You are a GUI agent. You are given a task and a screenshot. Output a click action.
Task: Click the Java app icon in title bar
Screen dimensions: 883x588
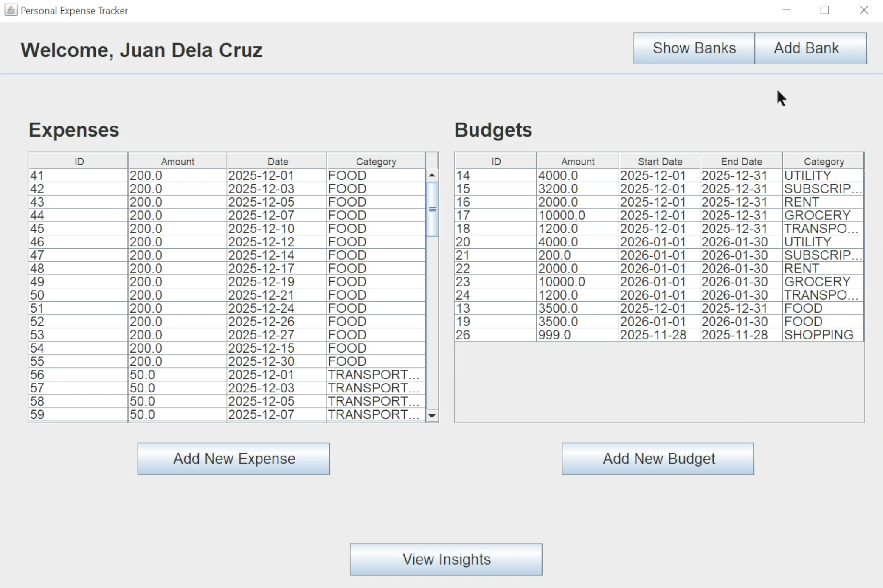(11, 10)
